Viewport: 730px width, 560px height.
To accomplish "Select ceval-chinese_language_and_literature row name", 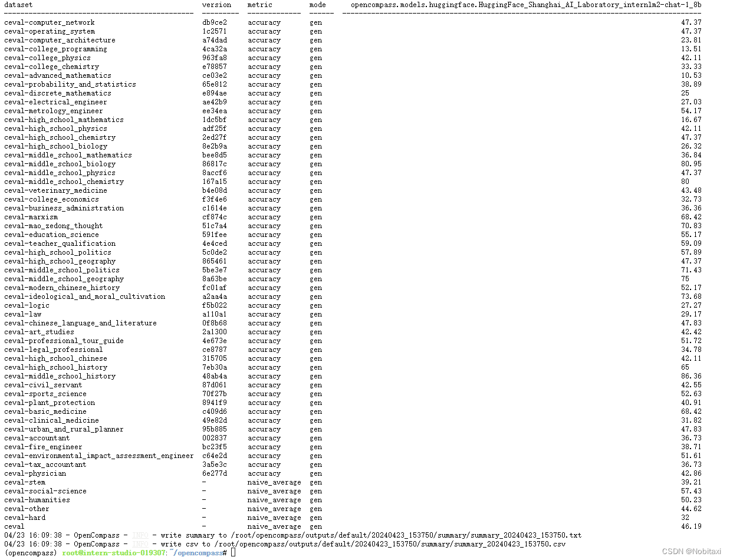I will (80, 323).
